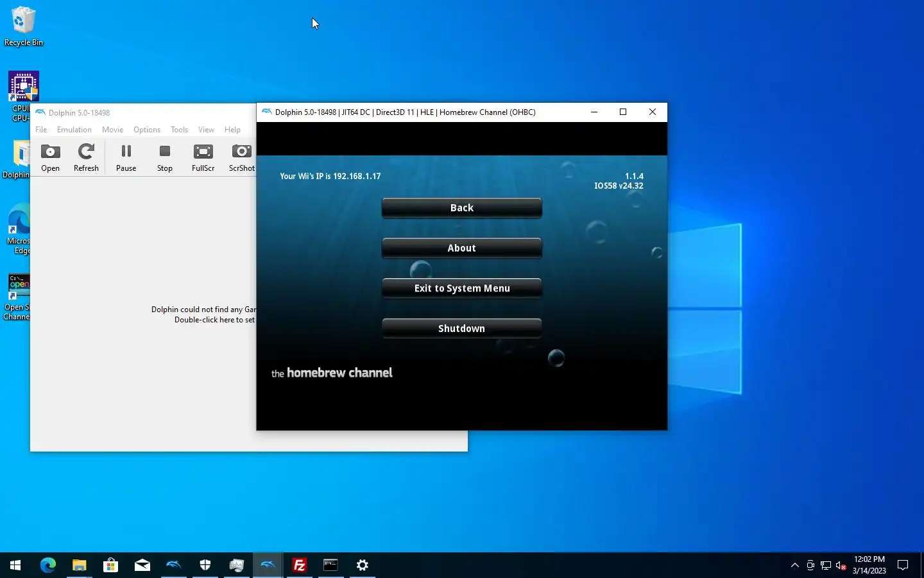This screenshot has height=578, width=924.
Task: Stop emulation using the Stop icon
Action: click(x=165, y=158)
